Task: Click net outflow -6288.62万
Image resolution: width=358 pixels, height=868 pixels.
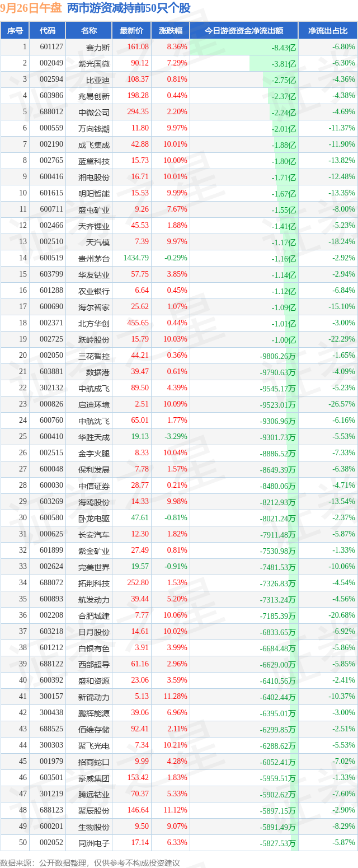Action: tap(278, 745)
